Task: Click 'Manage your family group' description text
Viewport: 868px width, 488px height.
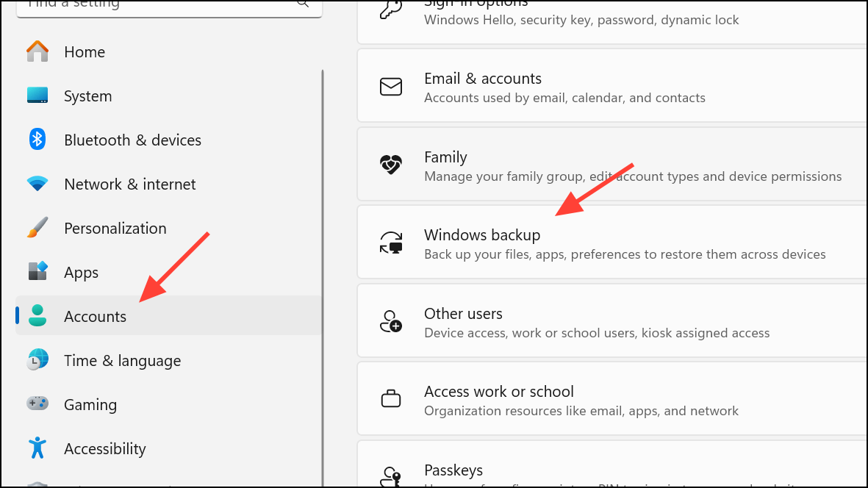Action: pyautogui.click(x=633, y=176)
